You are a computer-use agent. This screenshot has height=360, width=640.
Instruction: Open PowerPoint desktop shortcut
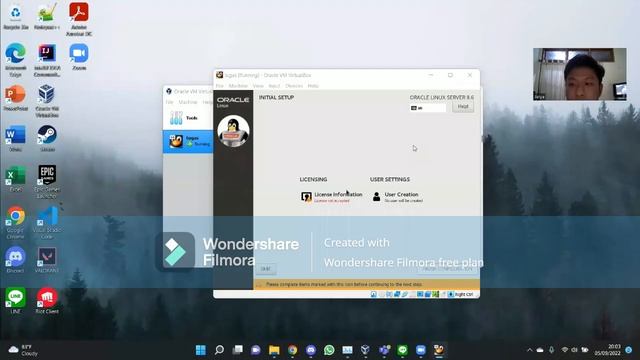16,98
